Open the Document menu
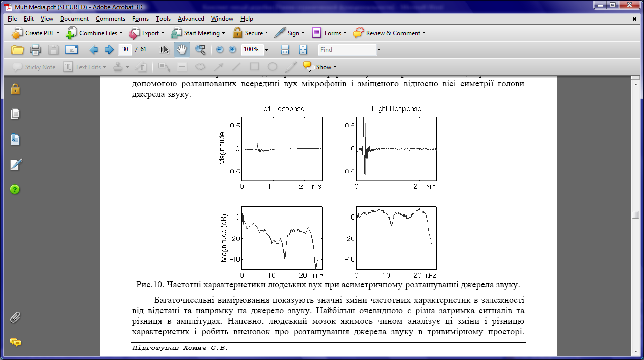 point(74,19)
